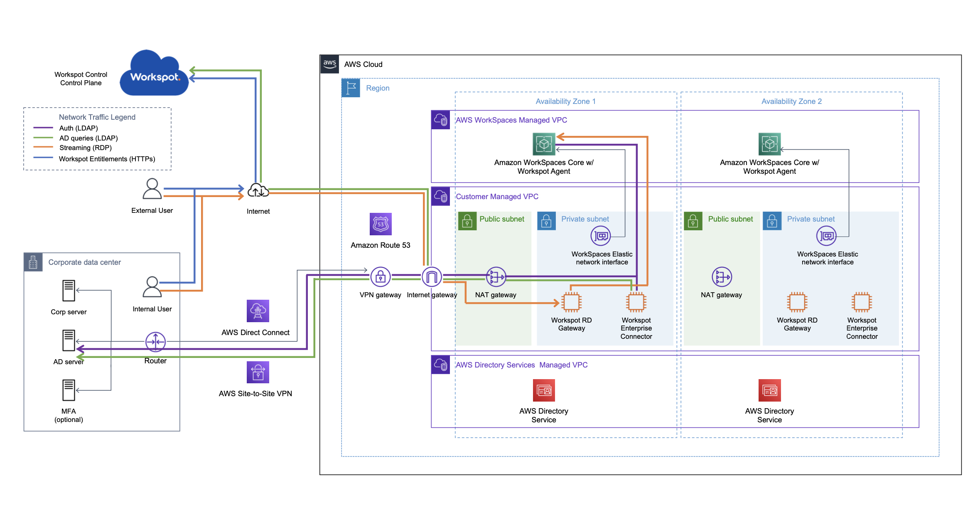
Task: Select Public subnet lock icon Zone 1
Action: pyautogui.click(x=467, y=221)
